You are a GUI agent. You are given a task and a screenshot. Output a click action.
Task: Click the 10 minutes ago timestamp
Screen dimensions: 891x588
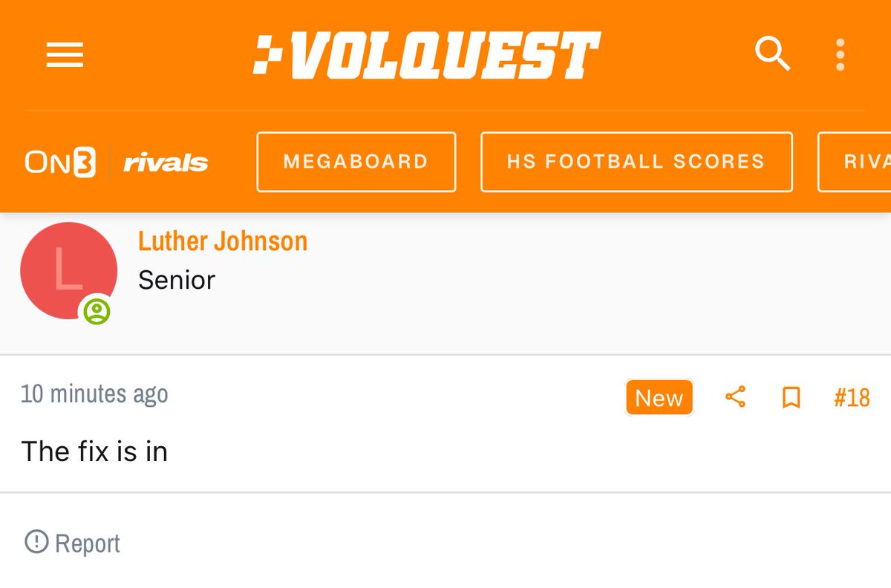(x=94, y=393)
